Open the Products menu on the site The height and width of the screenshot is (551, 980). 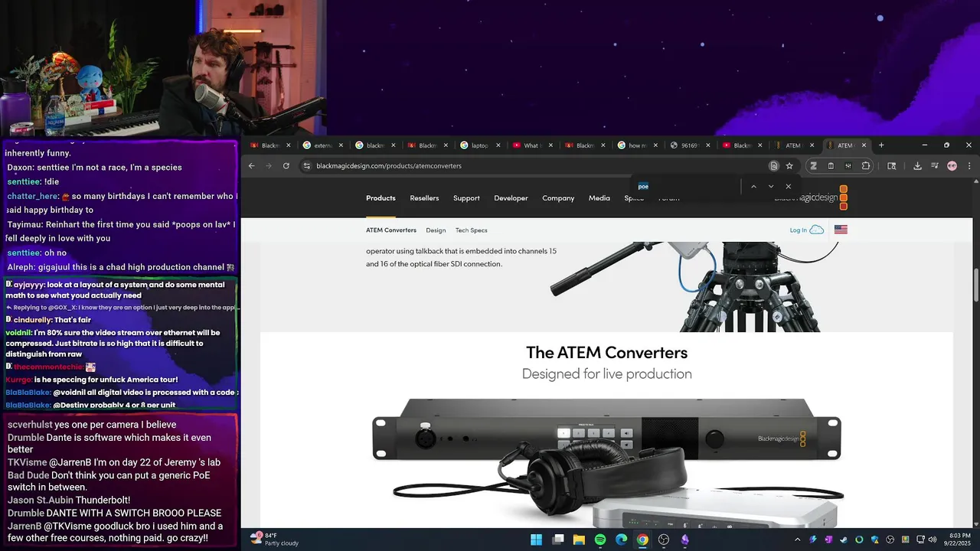[x=381, y=198]
